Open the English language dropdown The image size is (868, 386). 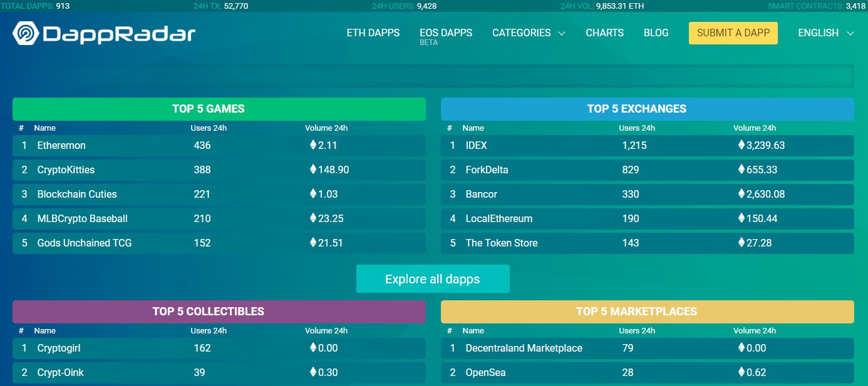point(825,33)
